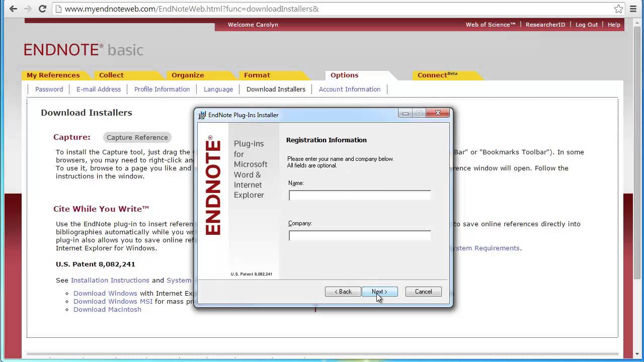
Task: Bookmark this page with the star icon
Action: click(619, 9)
